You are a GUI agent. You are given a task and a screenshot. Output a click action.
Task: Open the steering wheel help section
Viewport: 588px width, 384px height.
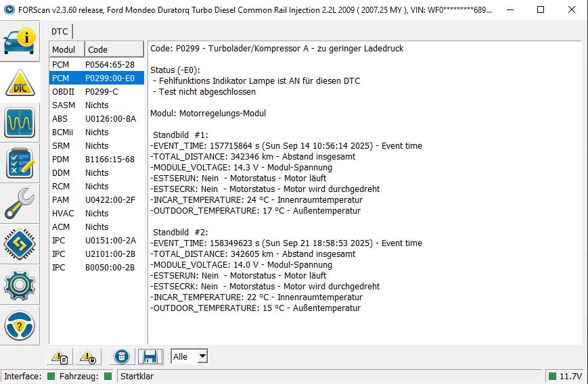pyautogui.click(x=20, y=326)
